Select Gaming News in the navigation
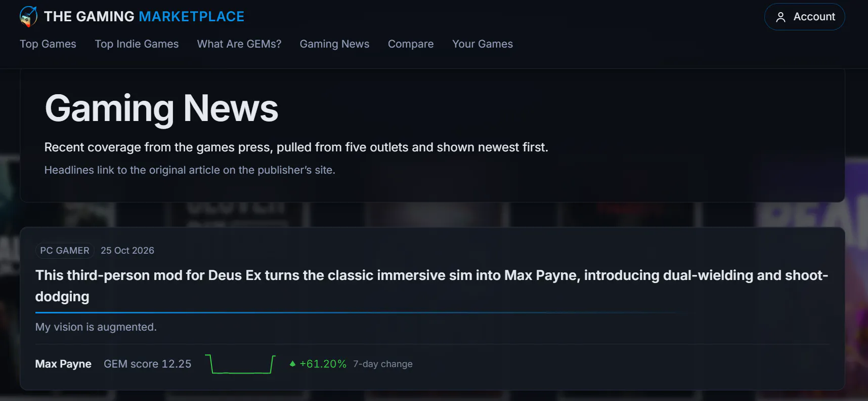The width and height of the screenshot is (868, 401). [334, 44]
